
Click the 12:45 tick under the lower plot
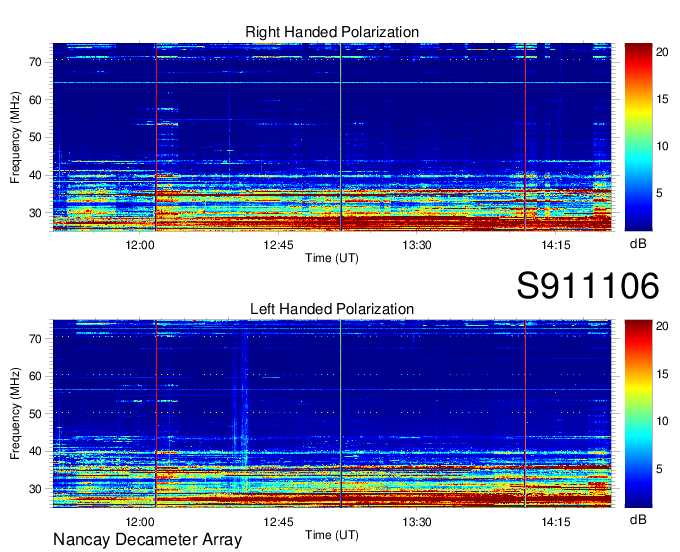tap(278, 522)
